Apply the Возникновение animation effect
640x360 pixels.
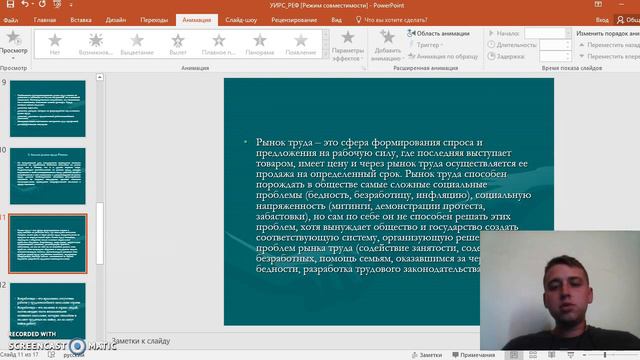click(96, 44)
